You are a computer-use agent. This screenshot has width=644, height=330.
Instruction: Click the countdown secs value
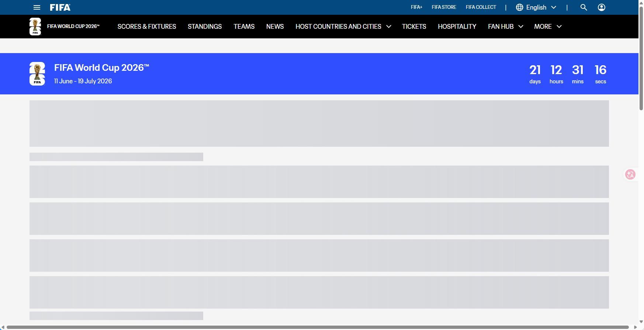tap(600, 70)
